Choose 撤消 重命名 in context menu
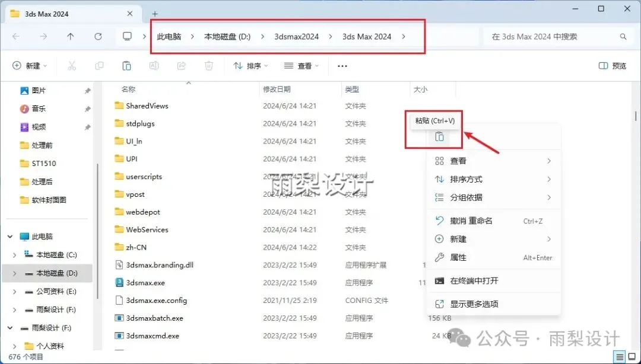 [x=493, y=221]
